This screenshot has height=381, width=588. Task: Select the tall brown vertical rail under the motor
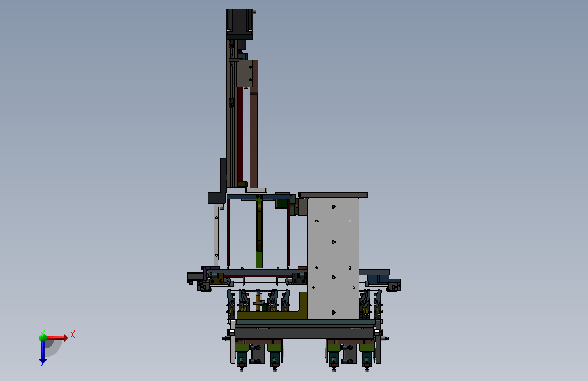click(x=254, y=124)
